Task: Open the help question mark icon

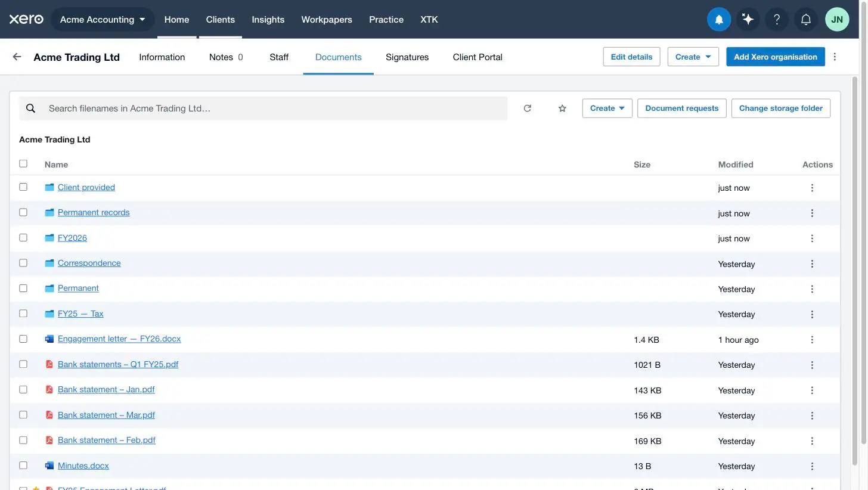Action: [777, 20]
